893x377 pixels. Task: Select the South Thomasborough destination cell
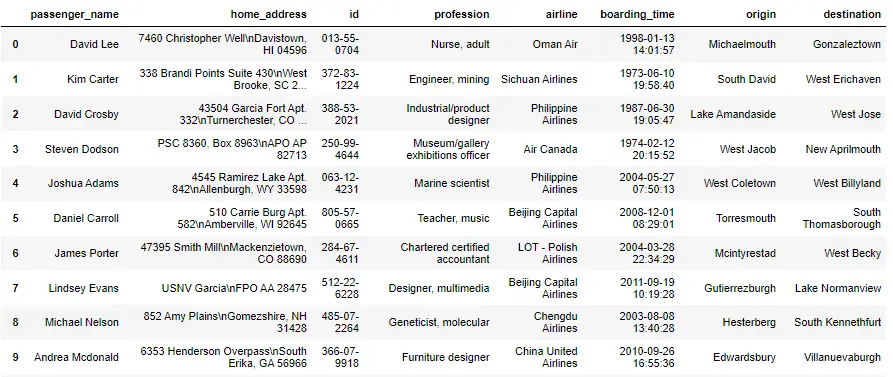click(x=842, y=218)
